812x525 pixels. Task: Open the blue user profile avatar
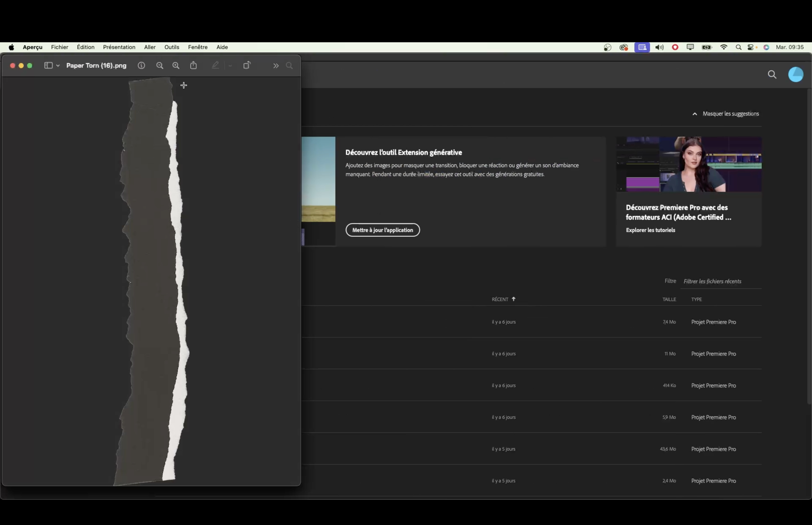click(x=795, y=75)
